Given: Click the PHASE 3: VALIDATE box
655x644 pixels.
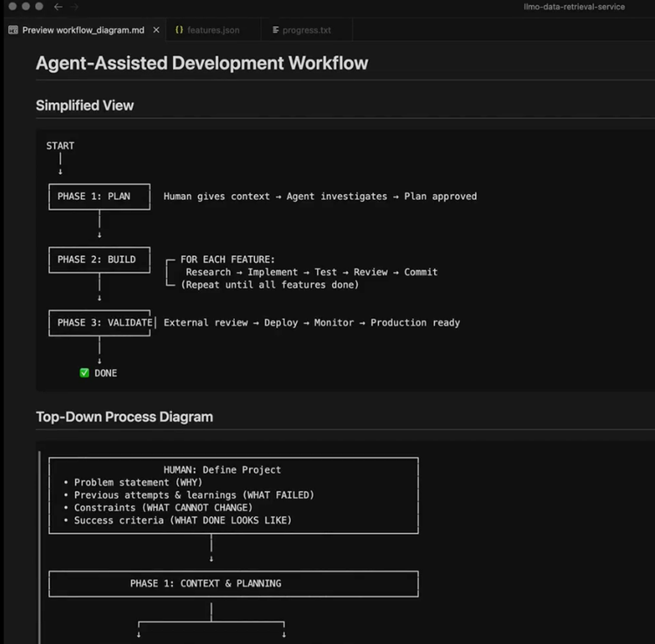Looking at the screenshot, I should pyautogui.click(x=100, y=322).
